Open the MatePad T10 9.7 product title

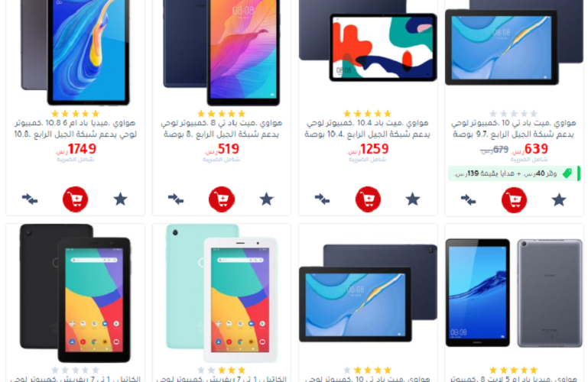tap(513, 128)
